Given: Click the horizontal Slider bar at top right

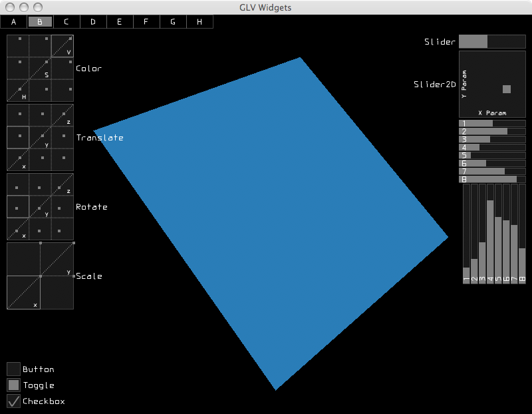Looking at the screenshot, I should (492, 41).
